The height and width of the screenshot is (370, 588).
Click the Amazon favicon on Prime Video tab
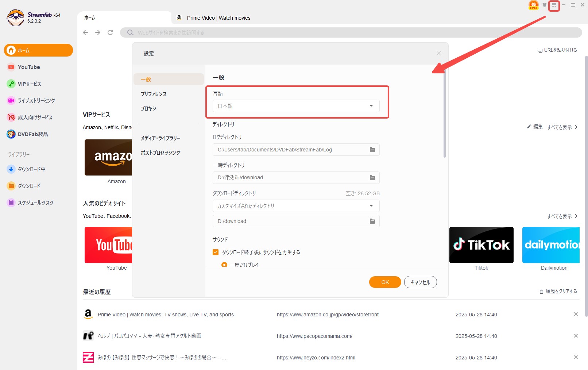(179, 18)
